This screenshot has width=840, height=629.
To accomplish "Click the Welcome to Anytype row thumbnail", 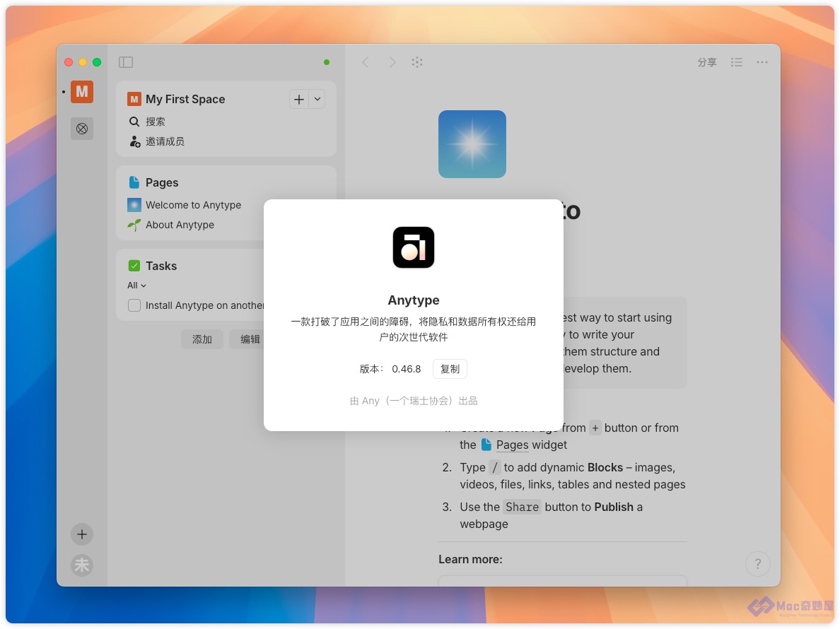I will tap(134, 205).
